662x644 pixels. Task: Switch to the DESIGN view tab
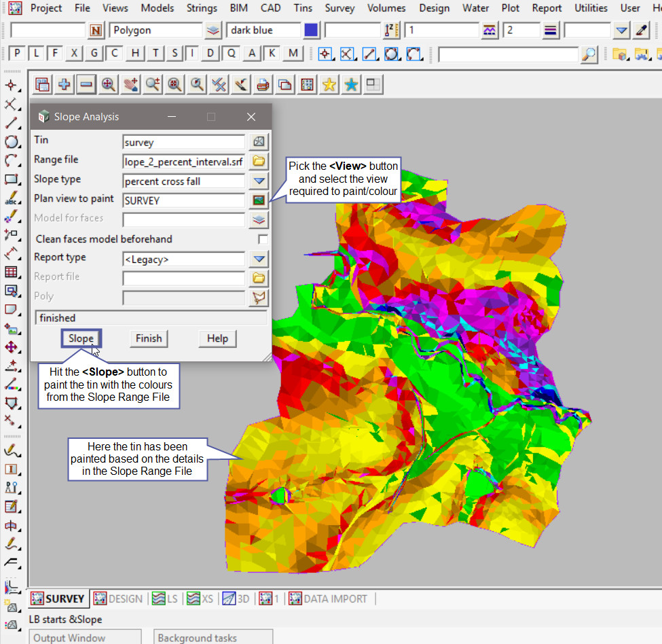(119, 598)
